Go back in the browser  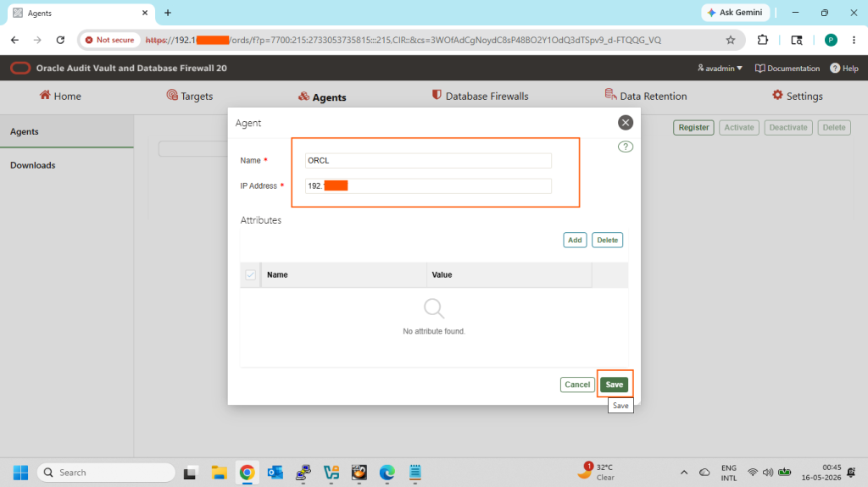point(15,40)
